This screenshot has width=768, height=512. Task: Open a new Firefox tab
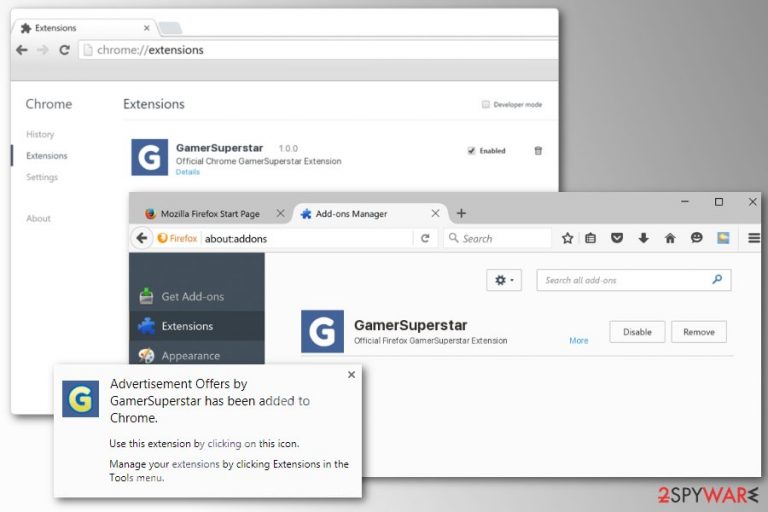click(x=461, y=213)
